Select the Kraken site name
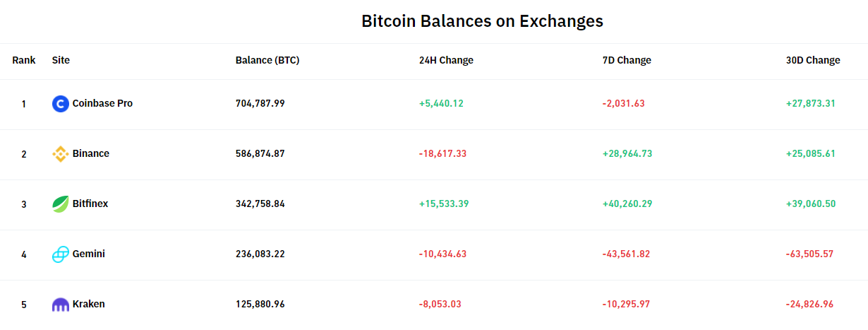The height and width of the screenshot is (330, 868). [89, 304]
